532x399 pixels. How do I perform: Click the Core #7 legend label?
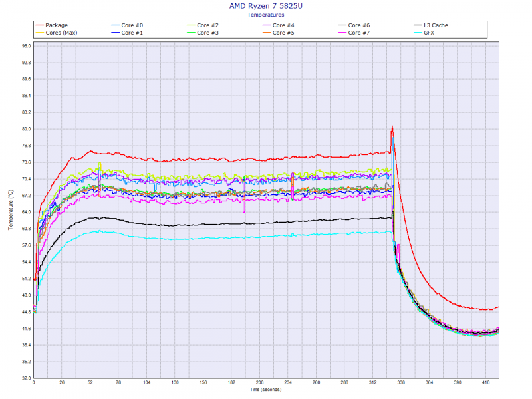click(x=359, y=33)
